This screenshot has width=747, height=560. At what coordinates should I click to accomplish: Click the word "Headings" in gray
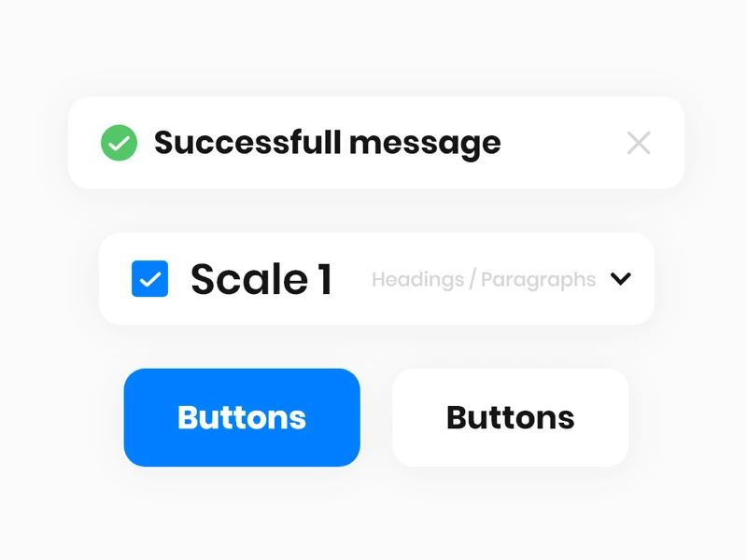417,279
